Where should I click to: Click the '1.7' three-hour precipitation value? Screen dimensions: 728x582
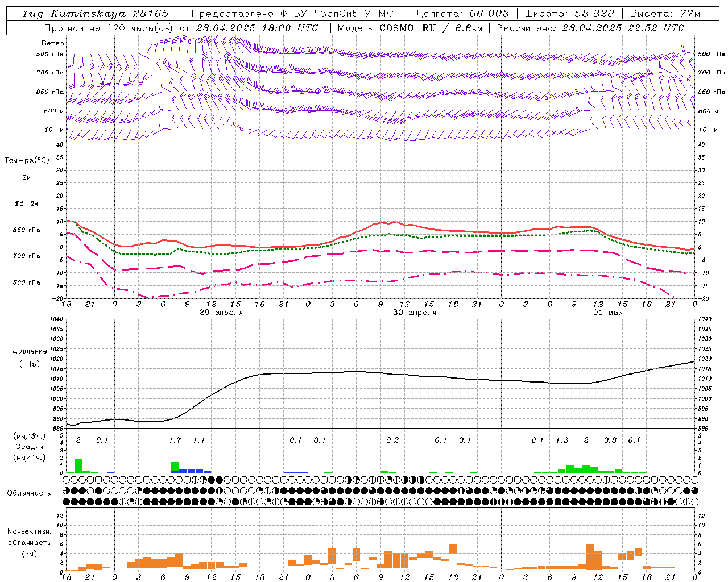point(175,440)
